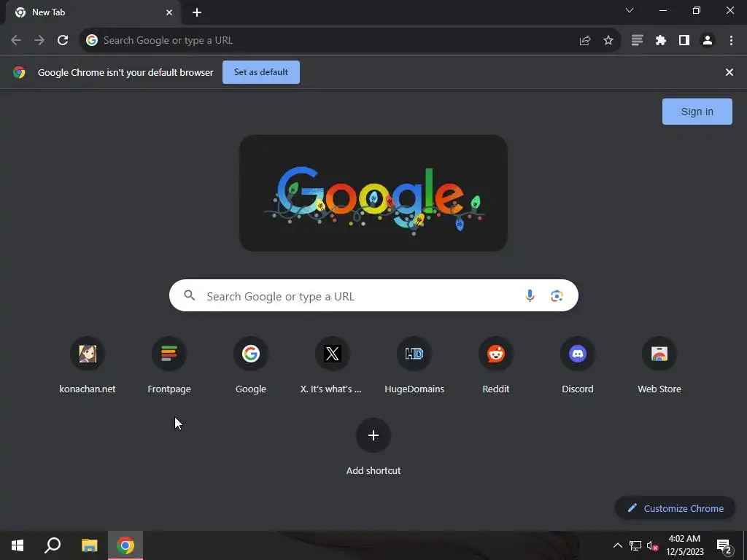This screenshot has width=747, height=560.
Task: Open the Reddit shortcut
Action: point(496,365)
